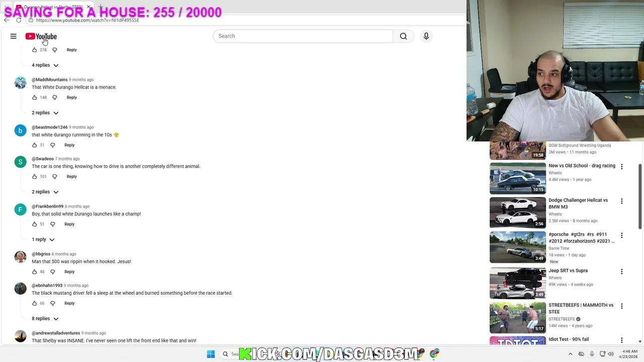
Task: Reply to the Swadeoo comment
Action: point(71,176)
